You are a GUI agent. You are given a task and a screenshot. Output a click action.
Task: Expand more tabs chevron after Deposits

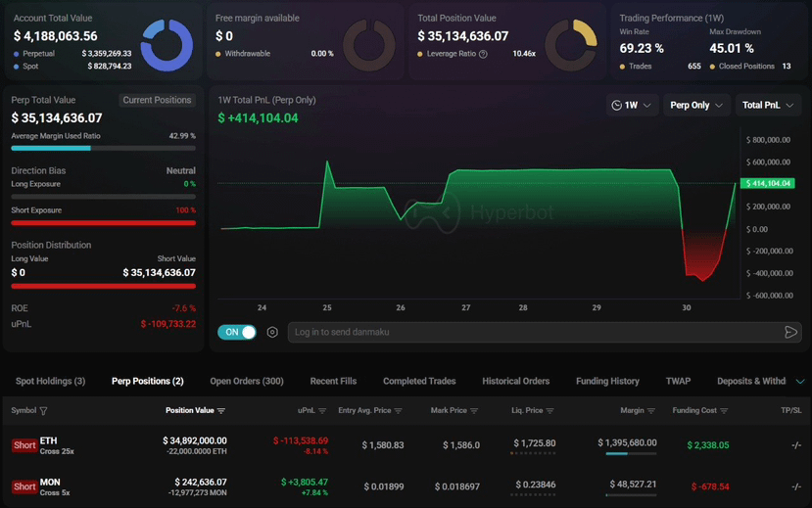tap(800, 382)
